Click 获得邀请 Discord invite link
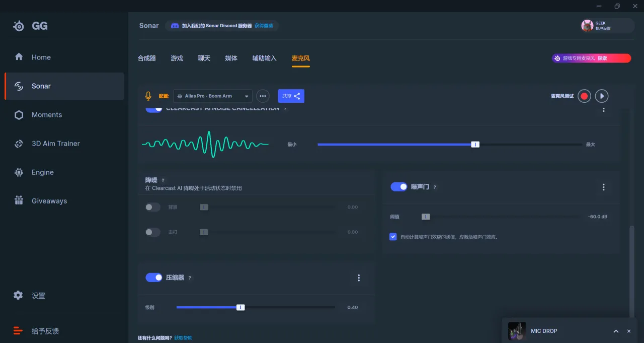 coord(264,26)
